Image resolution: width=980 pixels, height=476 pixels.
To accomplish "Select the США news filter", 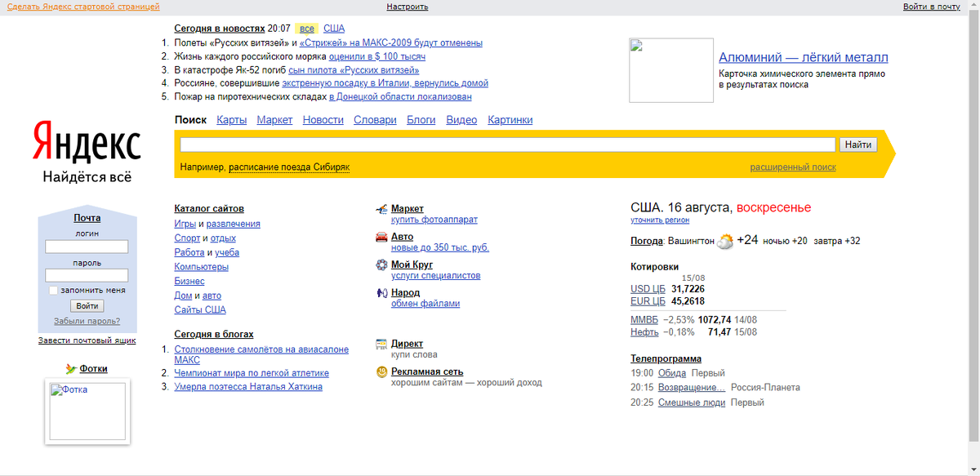I will 334,29.
